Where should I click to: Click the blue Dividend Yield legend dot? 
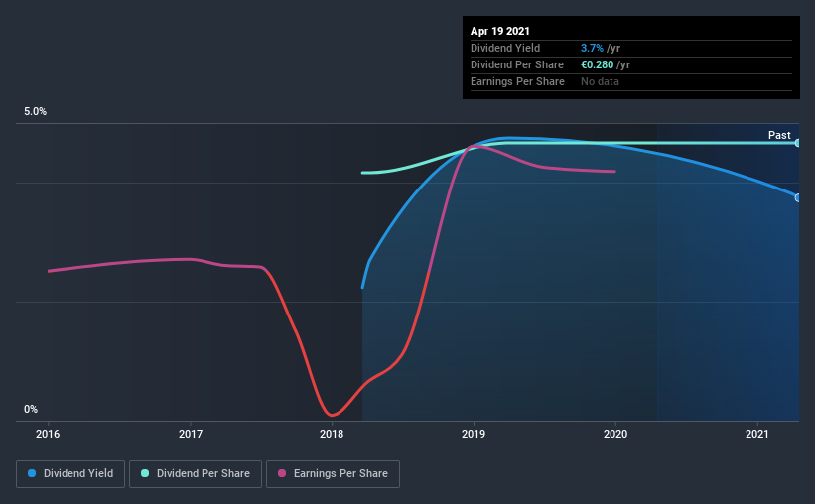(x=32, y=473)
